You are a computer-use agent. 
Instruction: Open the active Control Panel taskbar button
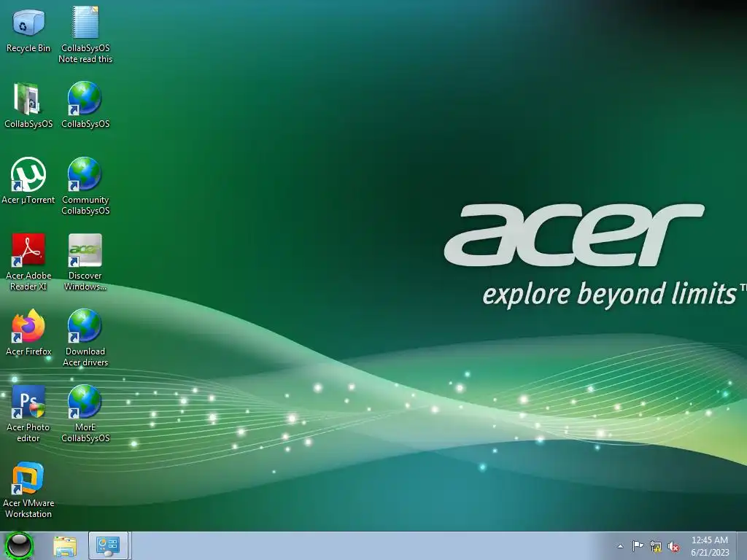(108, 545)
